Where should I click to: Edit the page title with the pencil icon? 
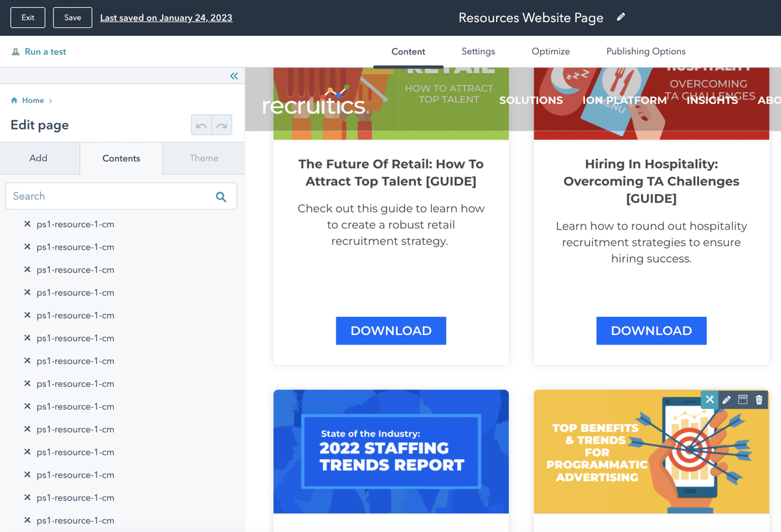tap(621, 18)
